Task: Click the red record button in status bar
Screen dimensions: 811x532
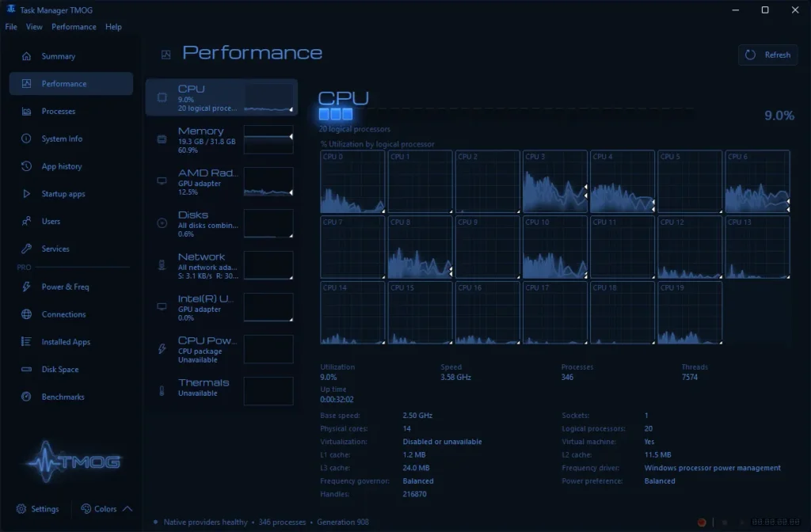Action: point(702,522)
